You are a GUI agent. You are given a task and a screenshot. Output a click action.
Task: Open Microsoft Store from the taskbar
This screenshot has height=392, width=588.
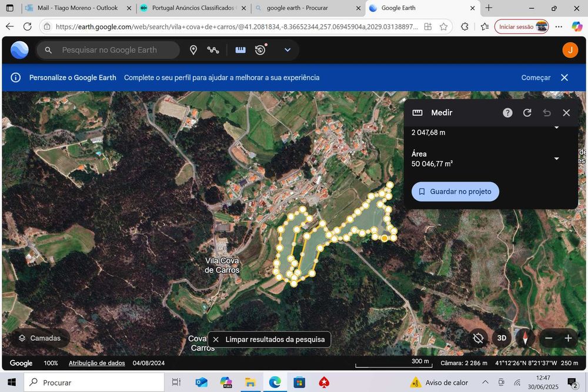pyautogui.click(x=299, y=382)
